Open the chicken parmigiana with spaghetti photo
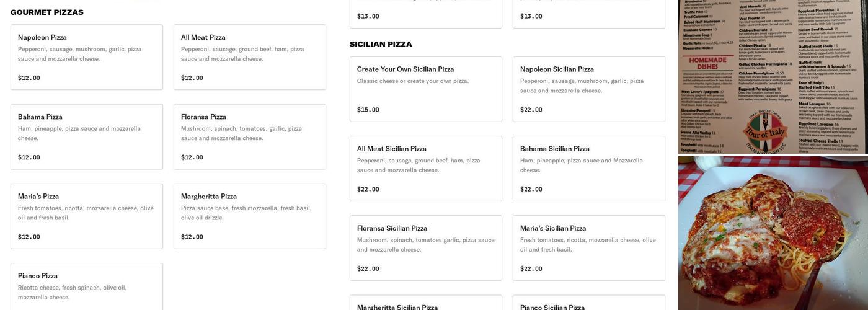The height and width of the screenshot is (310, 868). click(x=773, y=233)
